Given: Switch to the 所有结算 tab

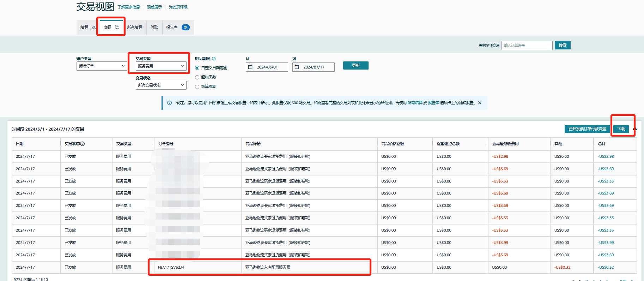Looking at the screenshot, I should pos(134,28).
